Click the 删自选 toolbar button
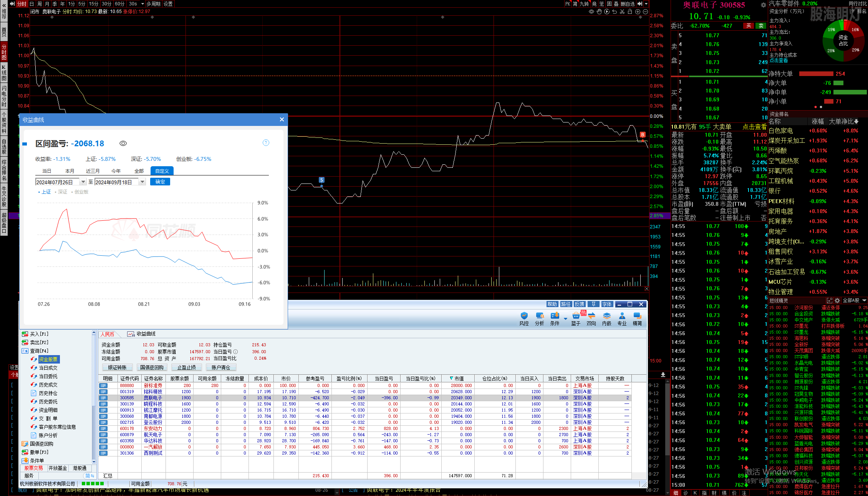Image resolution: width=868 pixels, height=496 pixels. pos(628,4)
